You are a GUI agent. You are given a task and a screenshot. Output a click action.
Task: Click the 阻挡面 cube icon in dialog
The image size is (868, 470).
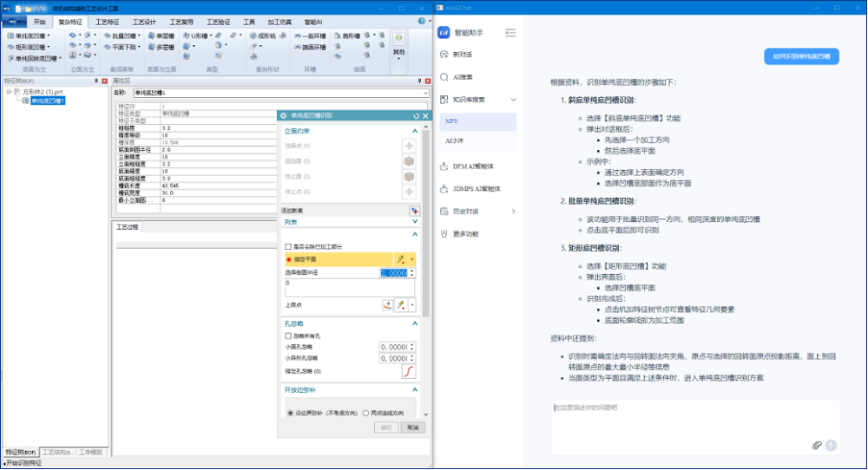click(x=409, y=161)
